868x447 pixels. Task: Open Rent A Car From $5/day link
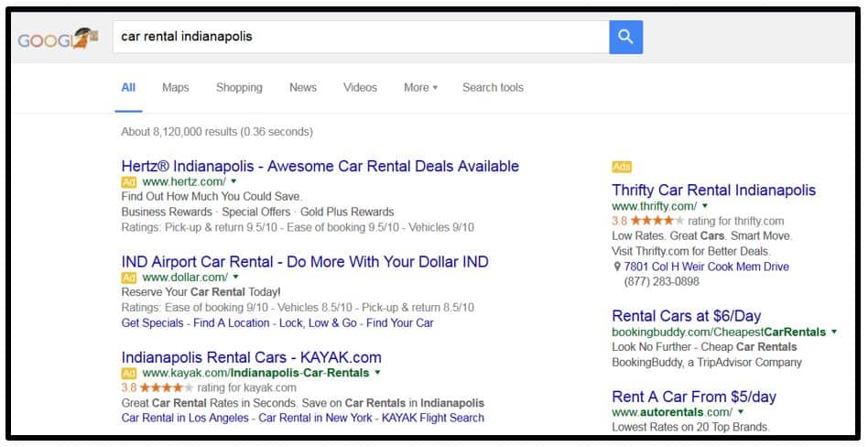[694, 397]
